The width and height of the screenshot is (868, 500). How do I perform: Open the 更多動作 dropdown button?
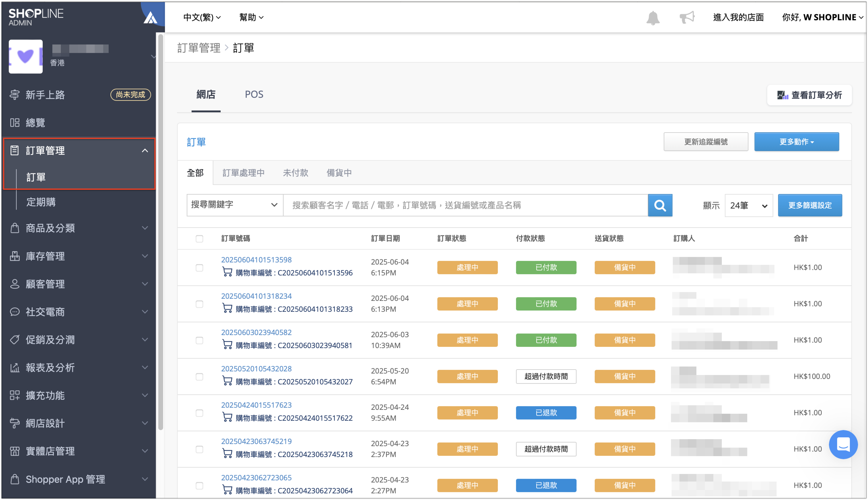[x=796, y=142]
